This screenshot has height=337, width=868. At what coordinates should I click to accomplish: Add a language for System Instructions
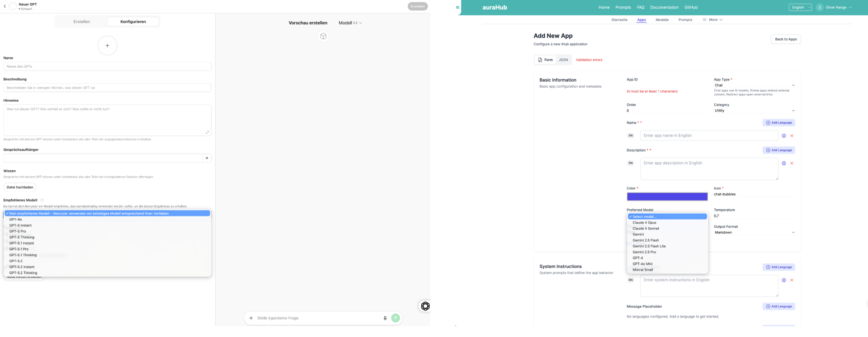coord(778,267)
